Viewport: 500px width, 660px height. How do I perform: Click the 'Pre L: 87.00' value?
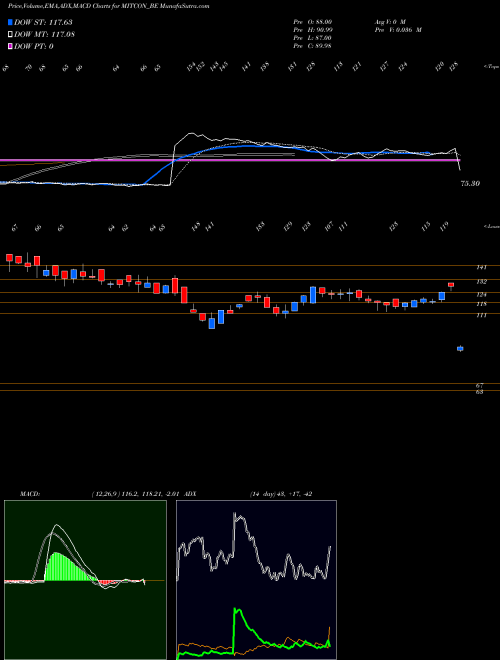(313, 37)
